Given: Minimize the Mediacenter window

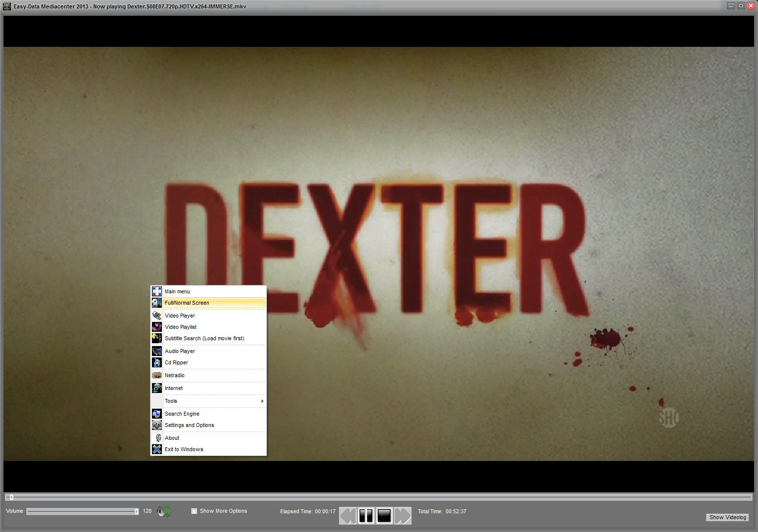Looking at the screenshot, I should coord(731,6).
